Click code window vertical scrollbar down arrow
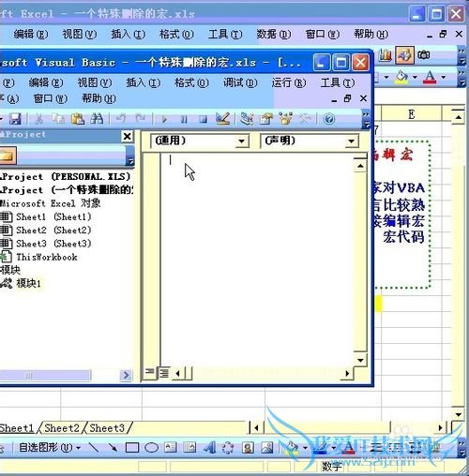 [360, 360]
